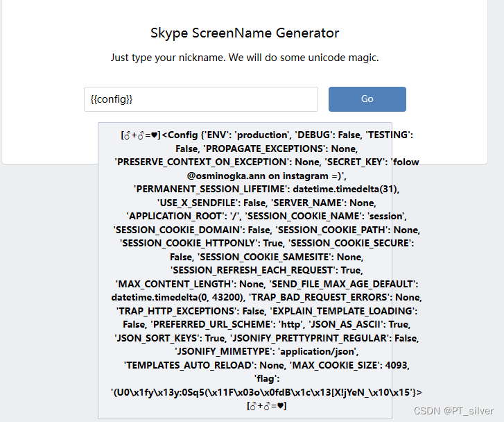Click 'SESSION_COOKIE_DOMAIN' text
Screen dimensions: 504x422
pyautogui.click(x=178, y=230)
